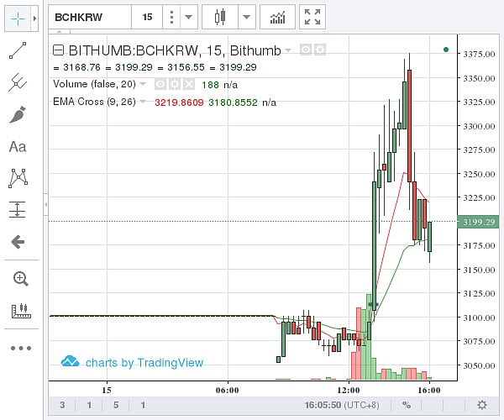Screen dimensions: 504x420
Task: Activate the zoom in tool
Action: point(20,279)
